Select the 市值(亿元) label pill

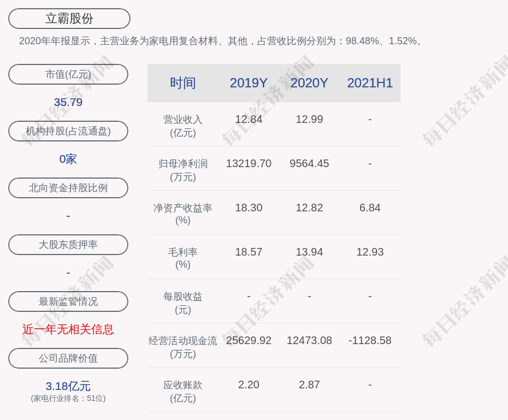pos(68,74)
